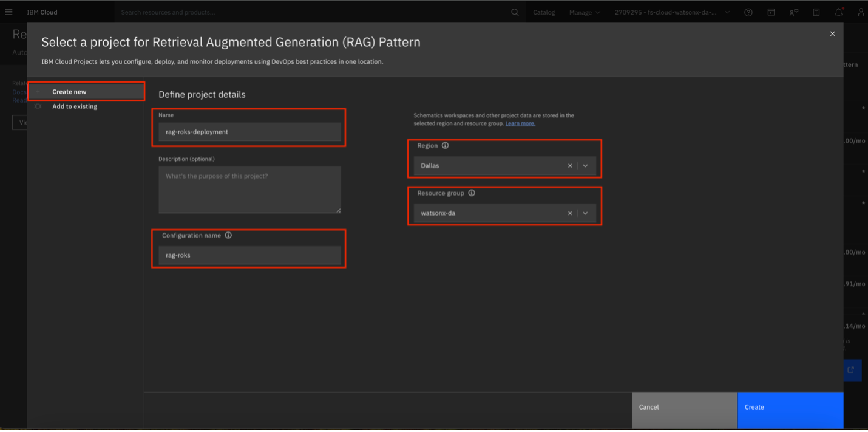Click the search magnifier icon

(515, 12)
